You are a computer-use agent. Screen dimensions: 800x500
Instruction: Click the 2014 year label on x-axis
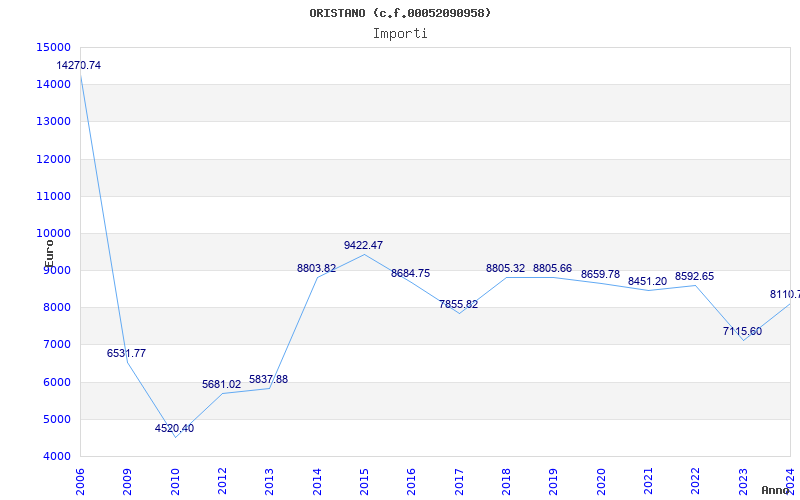[317, 481]
